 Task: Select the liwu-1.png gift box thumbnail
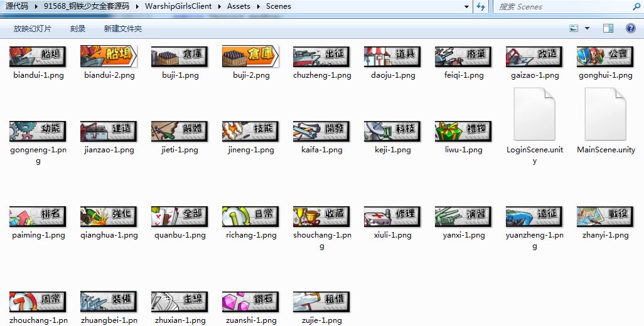pyautogui.click(x=463, y=130)
